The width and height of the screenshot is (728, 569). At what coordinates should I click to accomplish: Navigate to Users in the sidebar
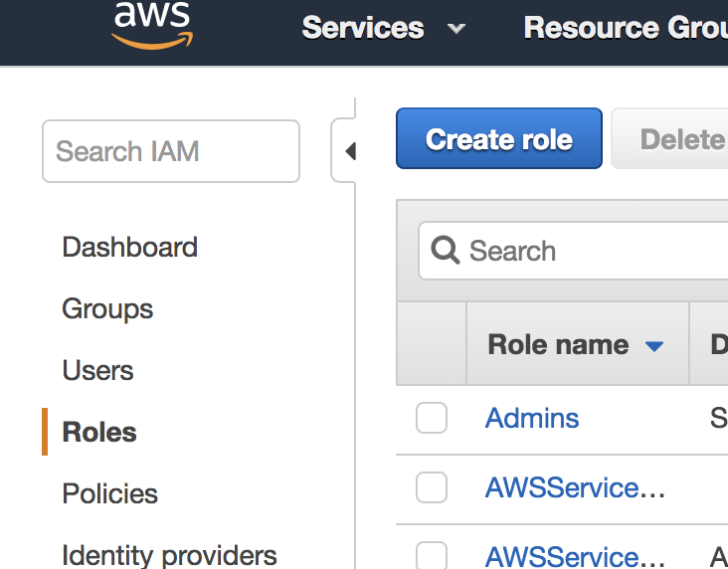pos(97,370)
